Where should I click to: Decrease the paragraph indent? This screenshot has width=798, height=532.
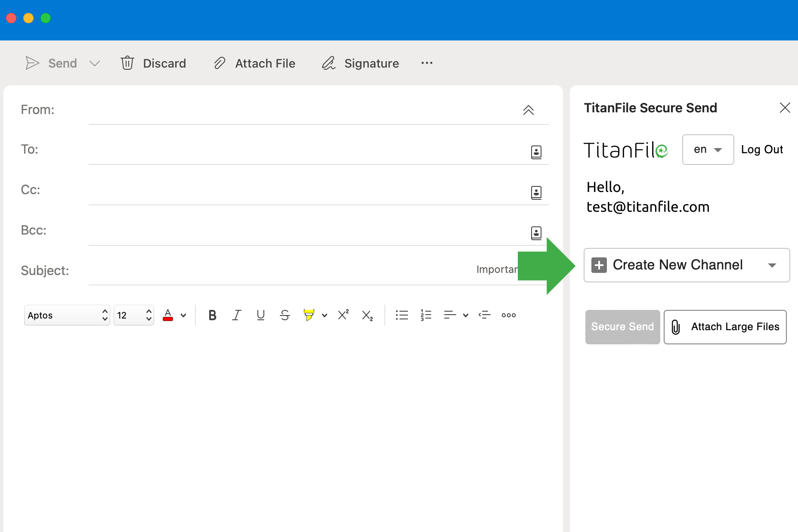(484, 315)
